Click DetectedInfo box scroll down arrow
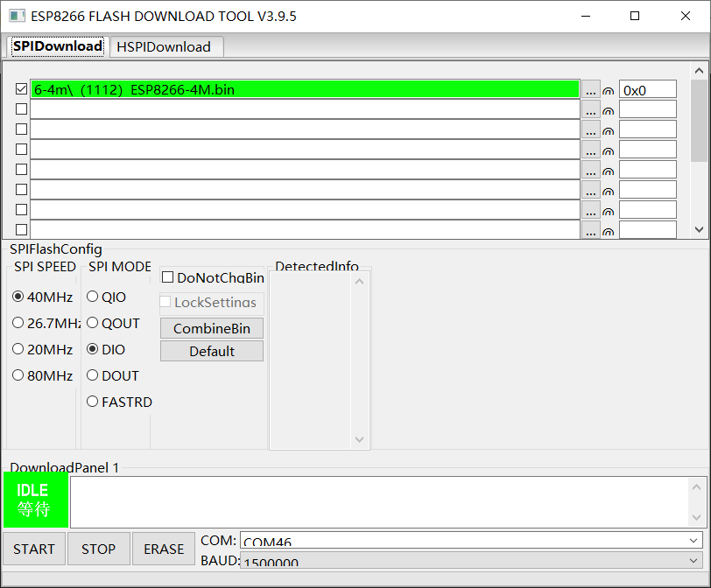 pyautogui.click(x=360, y=439)
